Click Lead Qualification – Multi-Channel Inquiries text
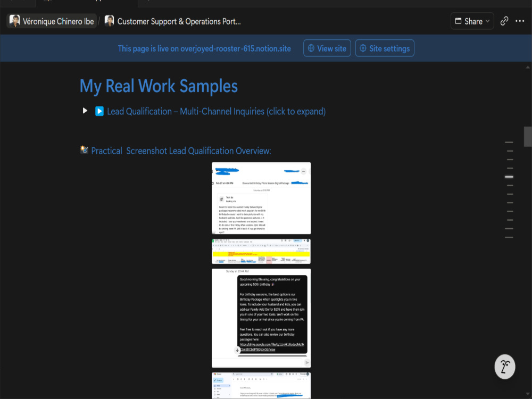 click(x=216, y=111)
